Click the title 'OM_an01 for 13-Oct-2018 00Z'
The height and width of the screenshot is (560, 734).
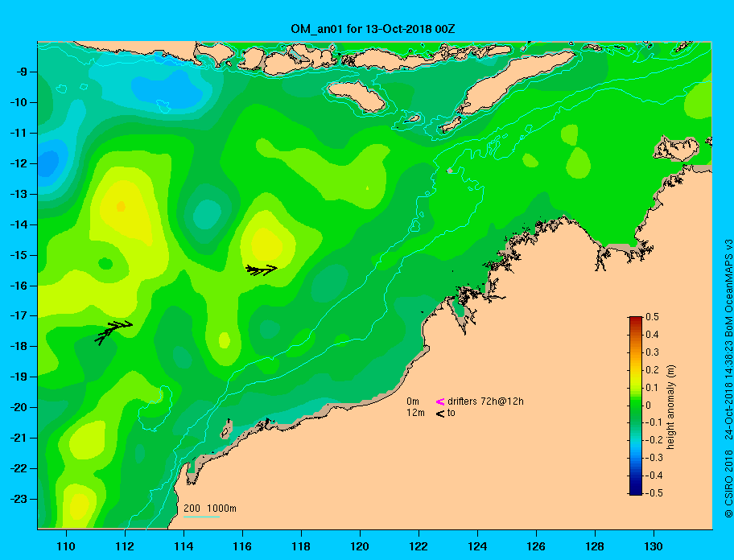point(373,29)
